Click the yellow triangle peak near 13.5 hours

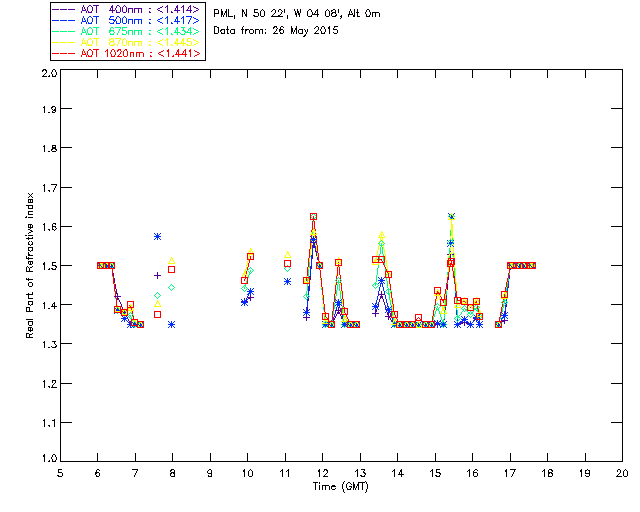[x=382, y=235]
